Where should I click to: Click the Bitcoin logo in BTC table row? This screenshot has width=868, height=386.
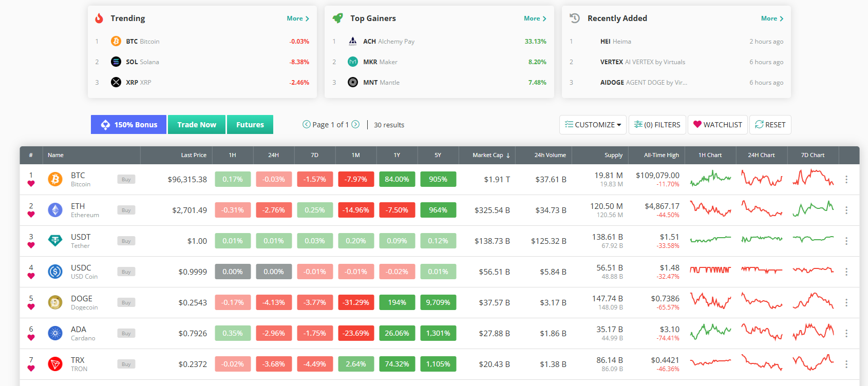click(55, 179)
